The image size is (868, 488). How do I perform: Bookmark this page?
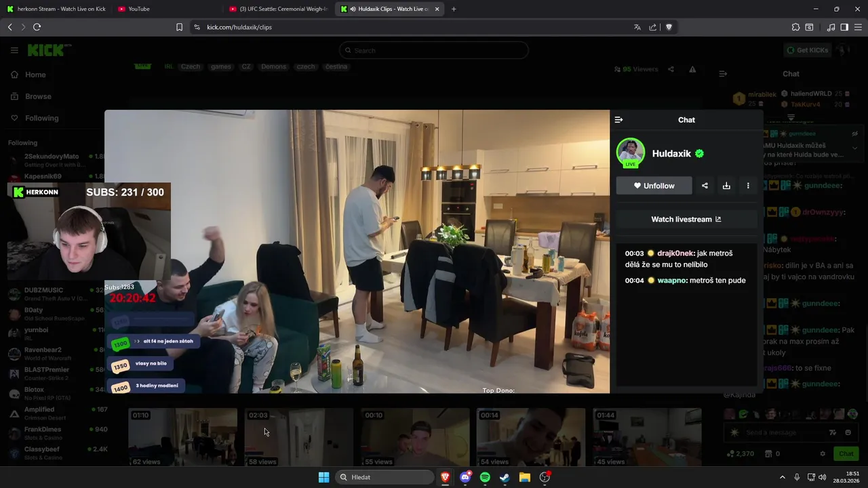point(179,27)
